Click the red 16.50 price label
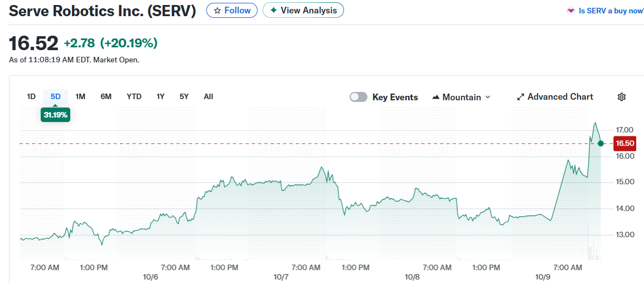This screenshot has height=283, width=644. (x=624, y=143)
